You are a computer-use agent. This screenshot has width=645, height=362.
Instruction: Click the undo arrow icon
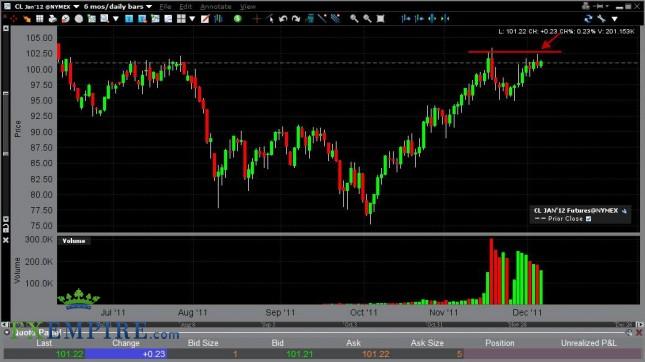click(x=283, y=19)
